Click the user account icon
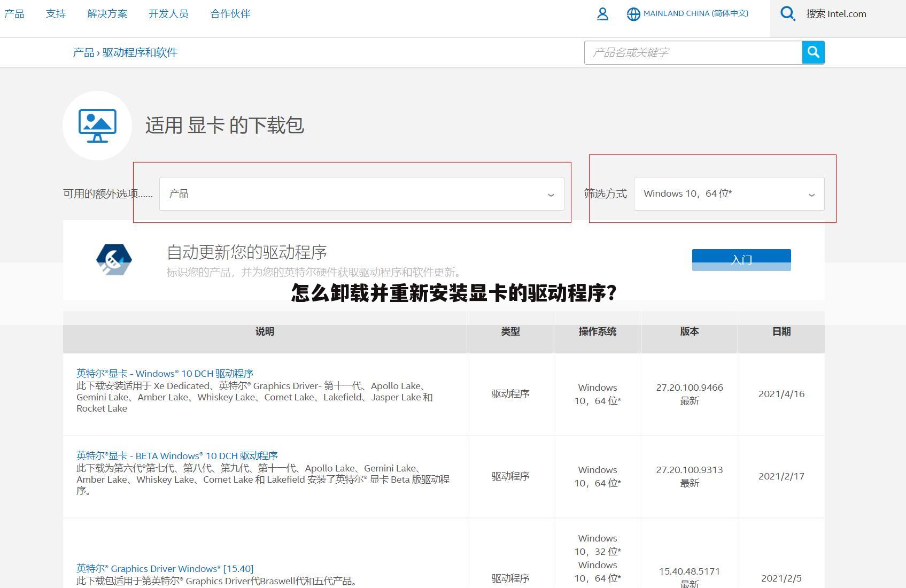Screen dimensions: 906x588 [602, 14]
